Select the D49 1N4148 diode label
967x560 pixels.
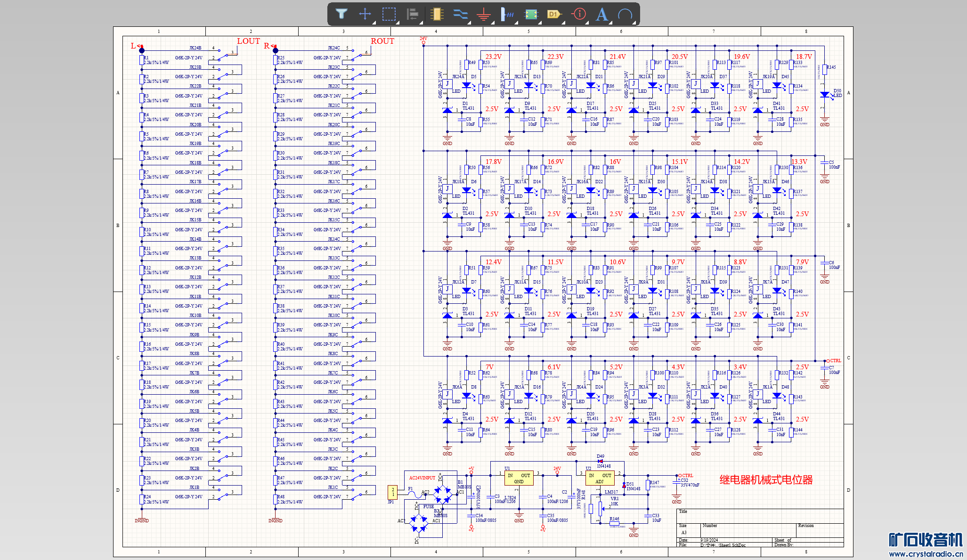(603, 461)
